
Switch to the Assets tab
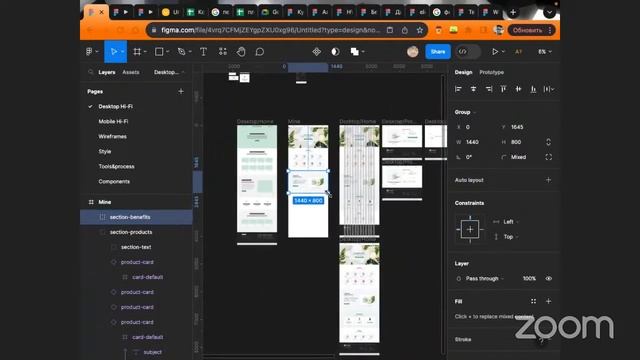pos(131,72)
